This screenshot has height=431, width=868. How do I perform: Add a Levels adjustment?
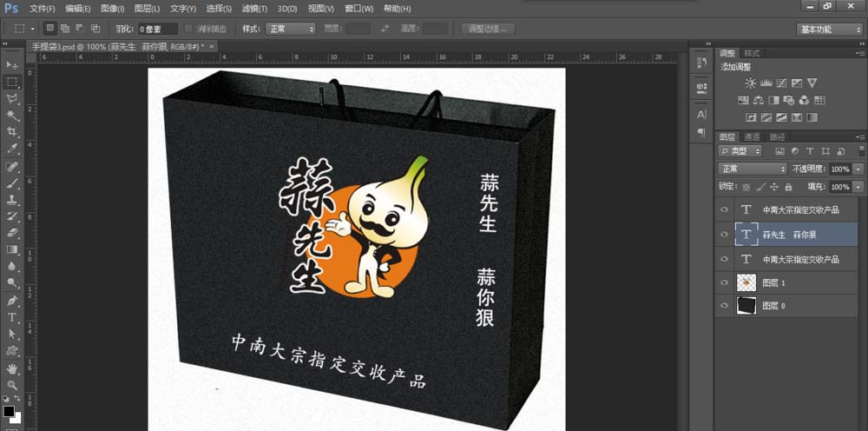(766, 83)
